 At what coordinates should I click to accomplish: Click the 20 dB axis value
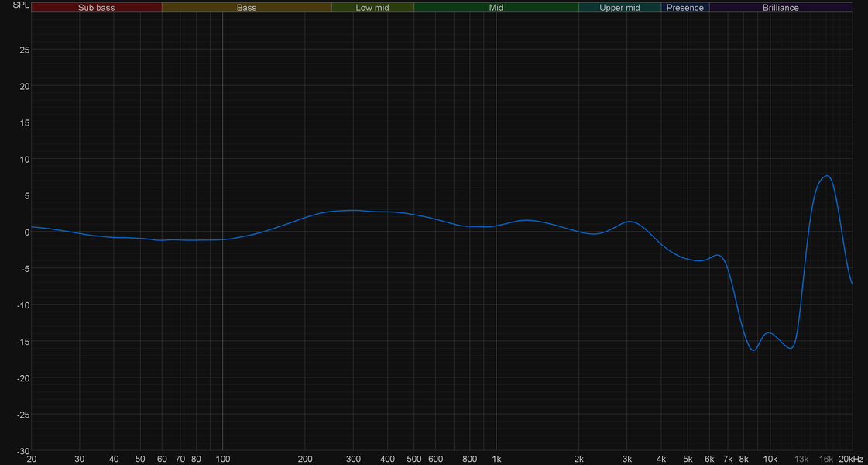point(24,86)
